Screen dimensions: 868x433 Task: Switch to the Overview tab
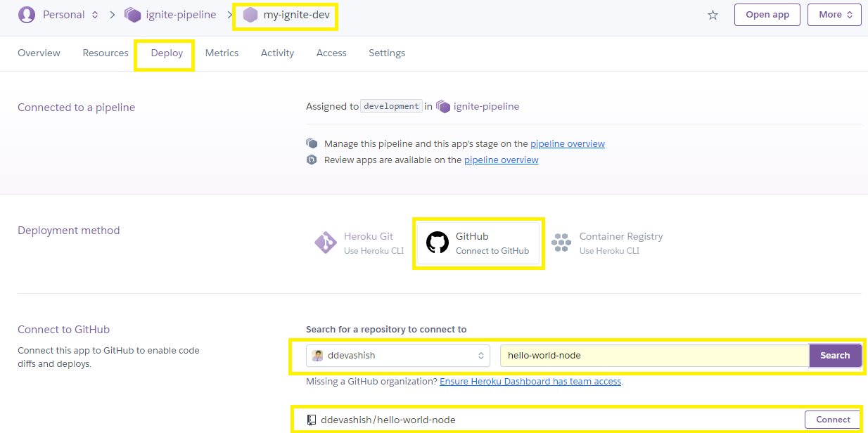pyautogui.click(x=39, y=53)
